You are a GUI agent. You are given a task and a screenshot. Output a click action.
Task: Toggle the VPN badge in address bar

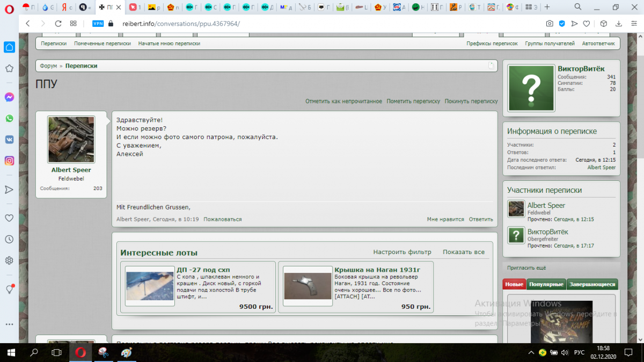pos(98,24)
